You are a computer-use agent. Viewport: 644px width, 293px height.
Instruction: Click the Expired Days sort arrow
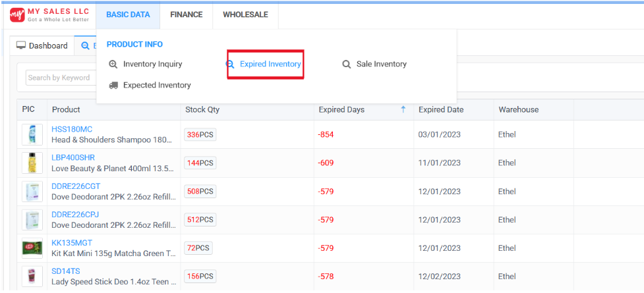(403, 110)
